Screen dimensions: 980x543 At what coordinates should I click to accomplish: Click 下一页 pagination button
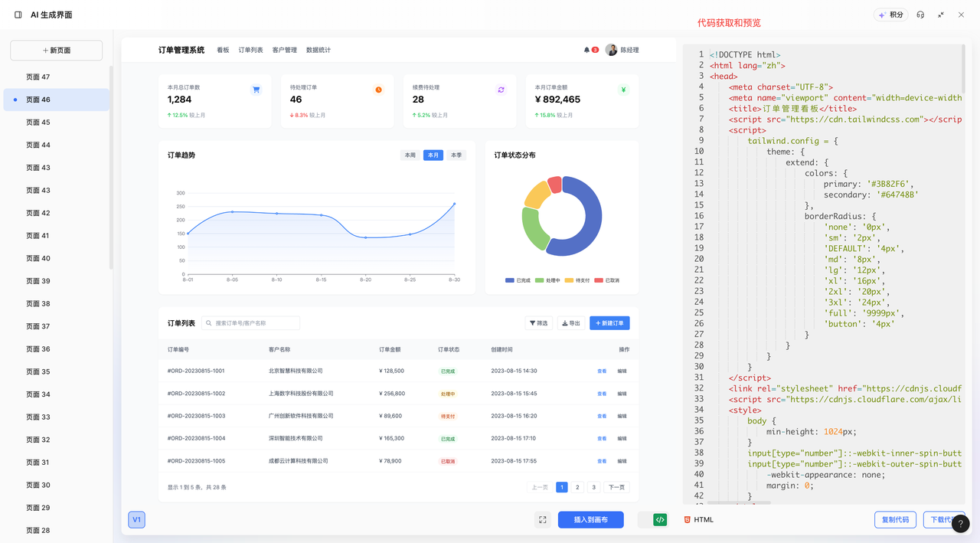click(x=616, y=487)
